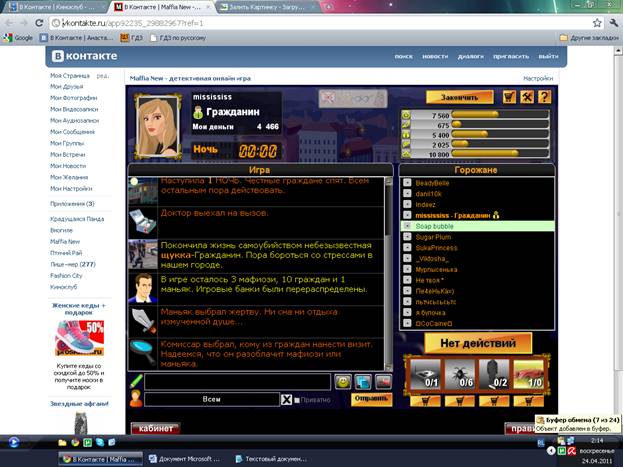Viewport: 623px width, 467px height.
Task: Clear recipient with the white X icon
Action: tap(286, 399)
